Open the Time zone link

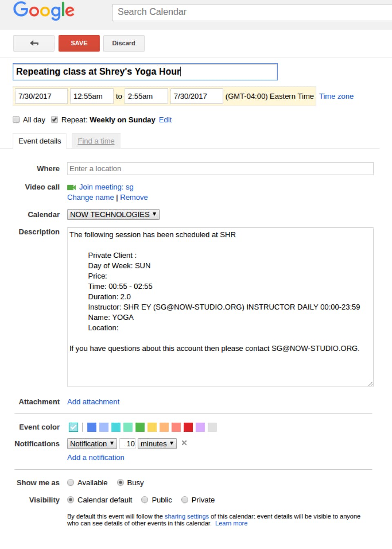click(x=336, y=96)
